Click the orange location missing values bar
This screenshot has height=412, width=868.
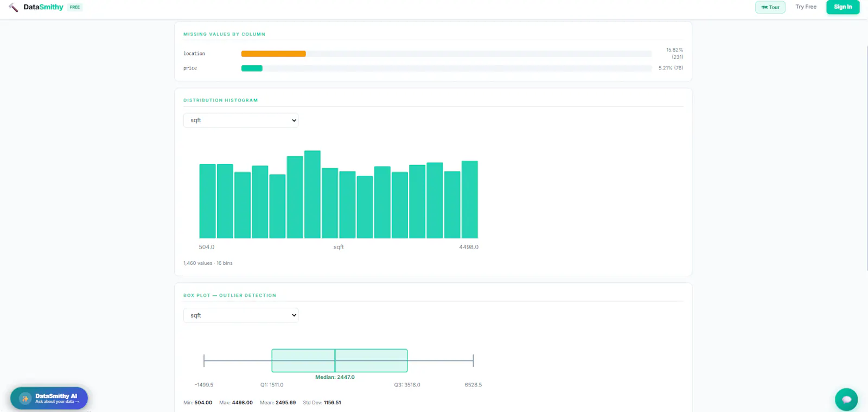[273, 54]
